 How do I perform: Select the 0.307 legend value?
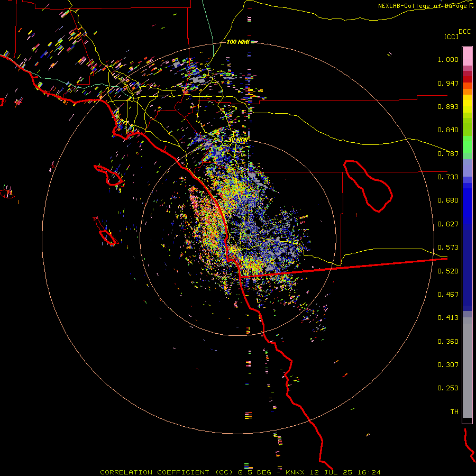pyautogui.click(x=448, y=365)
